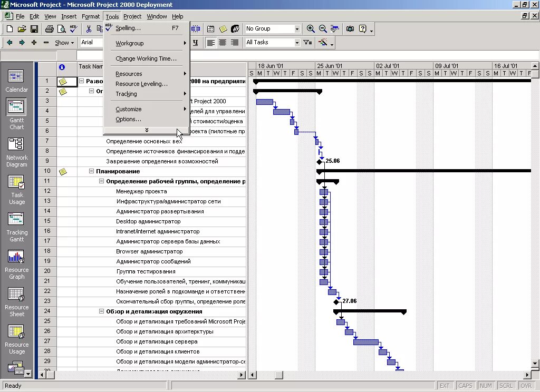The width and height of the screenshot is (540, 392).
Task: Click Go To Selected Task icon
Action: (334, 29)
